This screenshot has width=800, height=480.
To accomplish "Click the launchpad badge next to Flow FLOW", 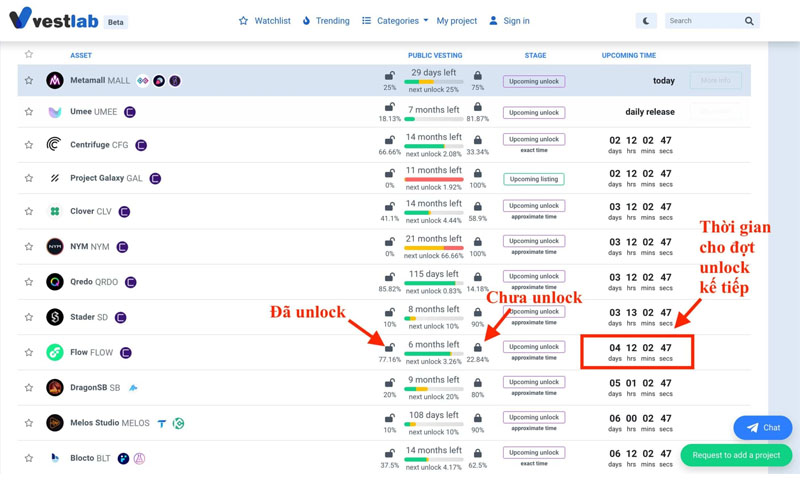I will pos(126,352).
